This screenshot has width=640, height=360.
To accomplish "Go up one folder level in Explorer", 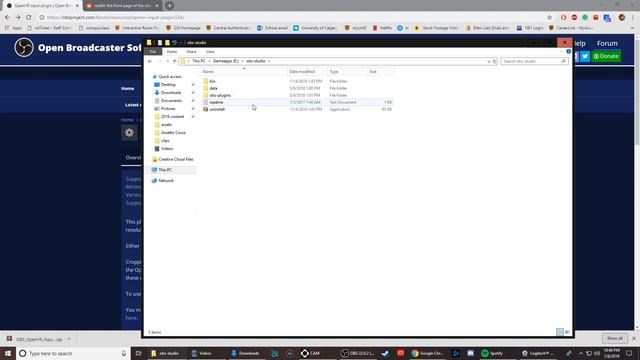I will coord(174,61).
